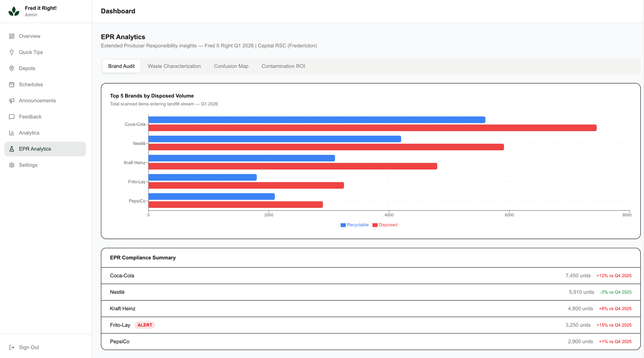
Task: Open the Feedback section
Action: [x=45, y=117]
